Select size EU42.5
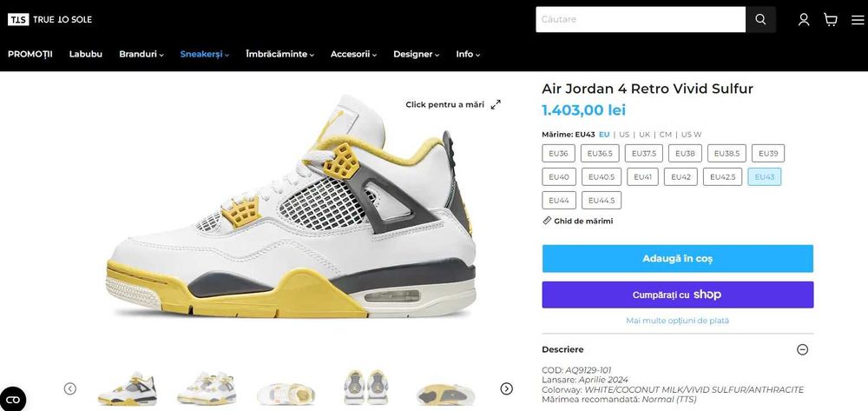Image resolution: width=868 pixels, height=411 pixels. point(722,176)
